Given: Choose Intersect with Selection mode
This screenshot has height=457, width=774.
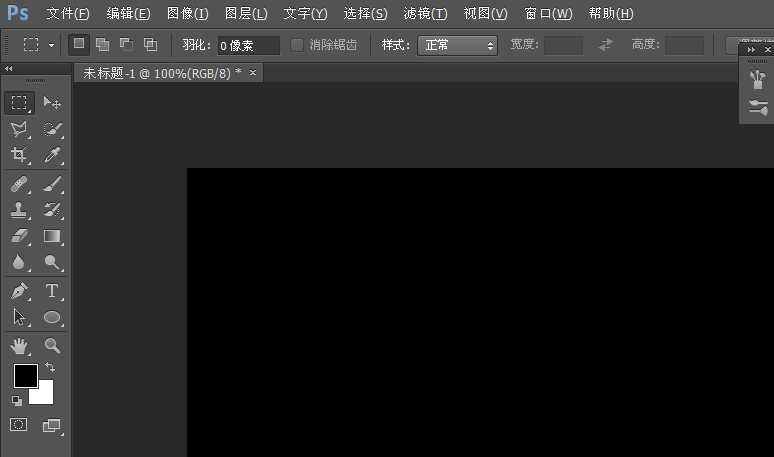Looking at the screenshot, I should pos(151,45).
